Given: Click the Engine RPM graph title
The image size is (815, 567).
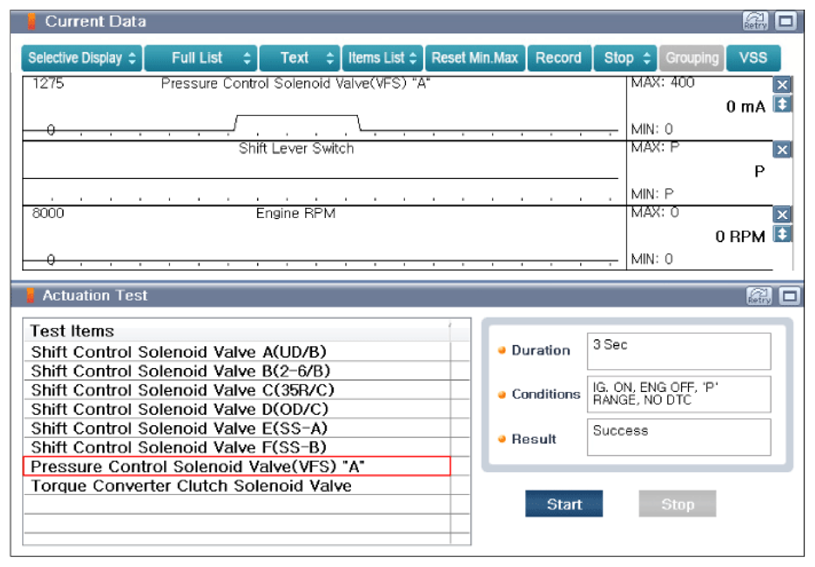Looking at the screenshot, I should click(296, 214).
